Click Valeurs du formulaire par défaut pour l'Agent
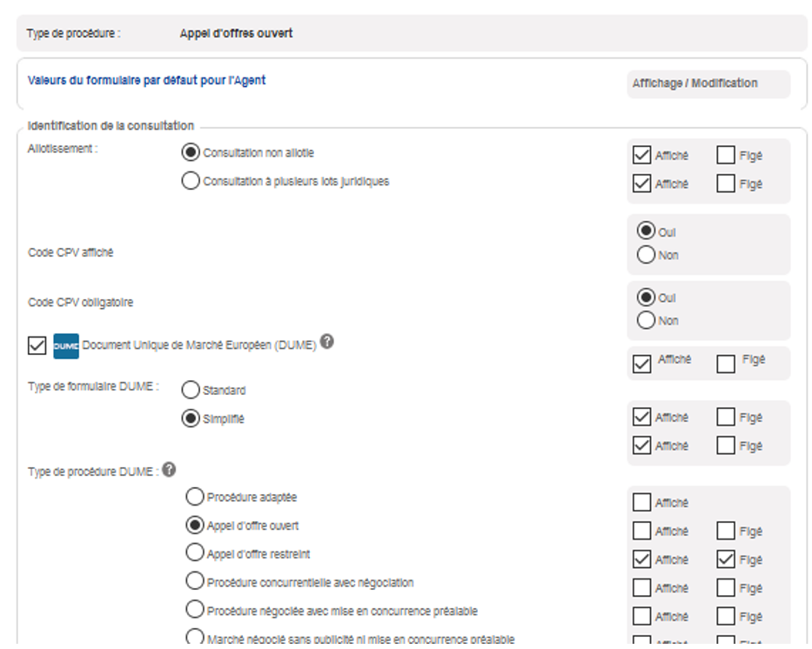The image size is (812, 649). [x=146, y=81]
